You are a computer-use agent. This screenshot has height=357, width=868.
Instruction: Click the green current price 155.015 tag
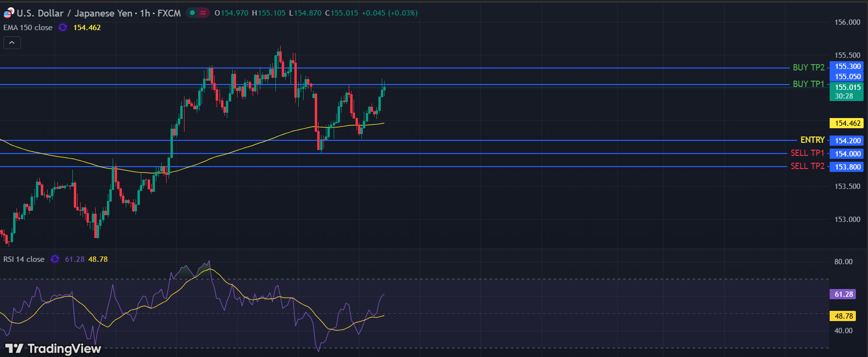point(848,91)
